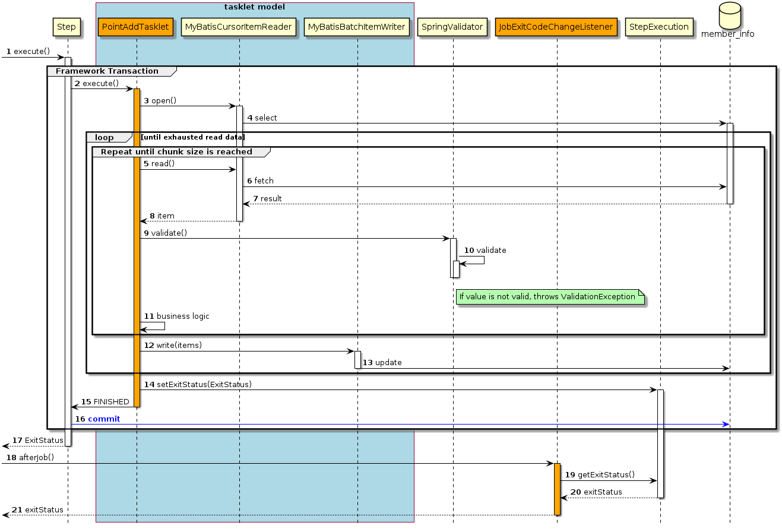This screenshot has height=532, width=782.
Task: Select the MyBatisBatchItemWriter participant box
Action: click(356, 27)
